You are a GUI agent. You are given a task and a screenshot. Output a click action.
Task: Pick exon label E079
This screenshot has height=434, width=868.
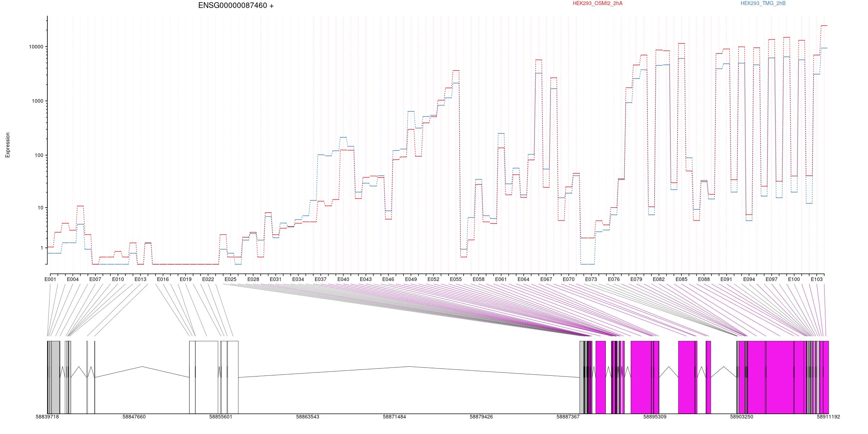[636, 280]
